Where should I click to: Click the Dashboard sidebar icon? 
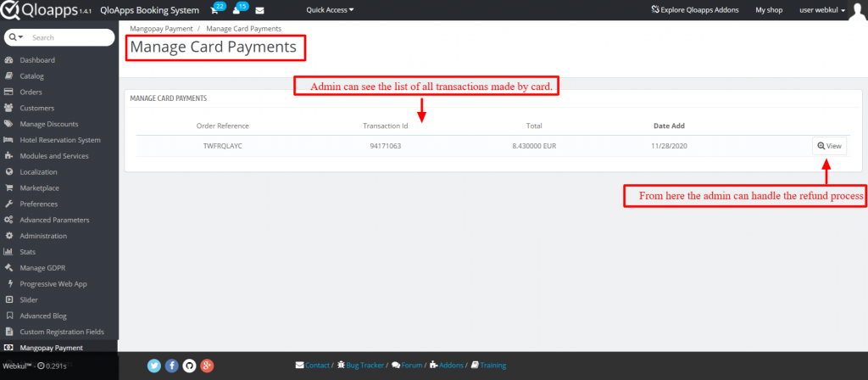tap(8, 60)
